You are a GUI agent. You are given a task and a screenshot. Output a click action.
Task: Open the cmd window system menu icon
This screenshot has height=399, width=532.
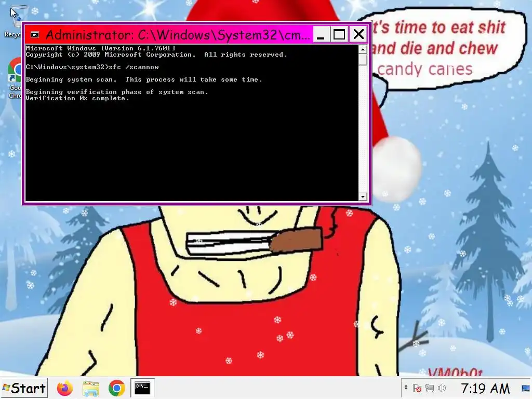tap(35, 35)
